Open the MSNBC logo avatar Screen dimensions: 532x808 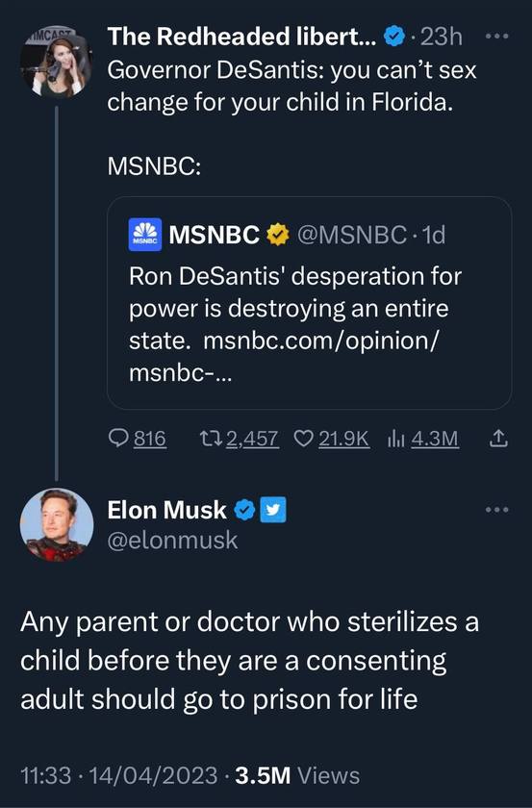(145, 235)
